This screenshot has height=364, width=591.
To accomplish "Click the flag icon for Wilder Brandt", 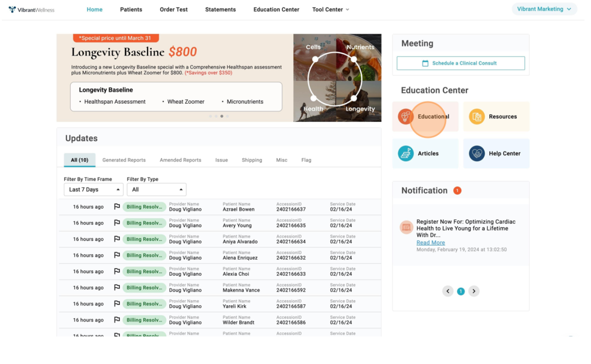I will 117,320.
